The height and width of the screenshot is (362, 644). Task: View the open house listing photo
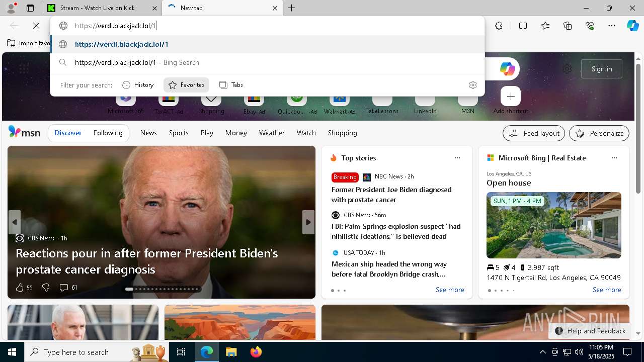pos(554,225)
